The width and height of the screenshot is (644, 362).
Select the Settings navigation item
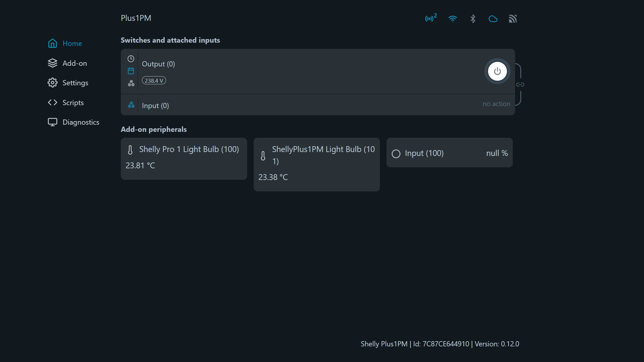pyautogui.click(x=75, y=83)
